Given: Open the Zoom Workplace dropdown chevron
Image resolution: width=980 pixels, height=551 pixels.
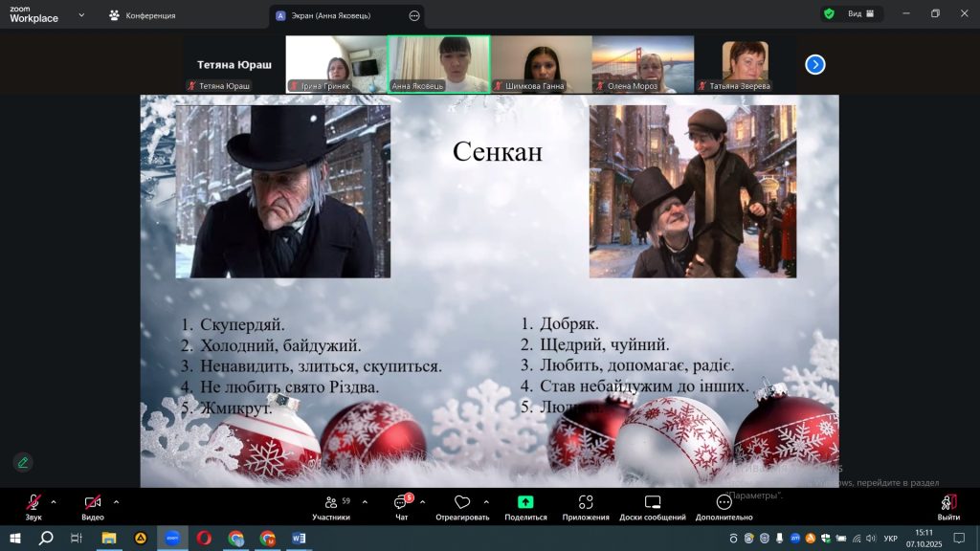Looking at the screenshot, I should point(80,15).
